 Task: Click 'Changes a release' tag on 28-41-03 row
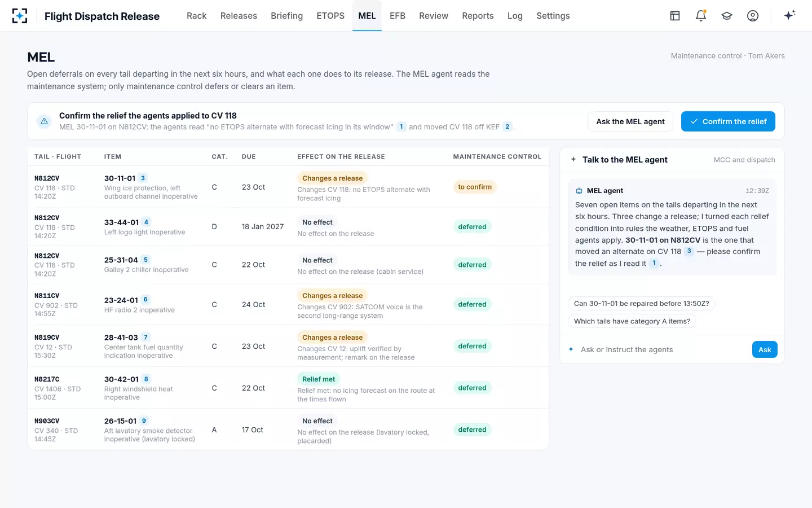pos(333,338)
